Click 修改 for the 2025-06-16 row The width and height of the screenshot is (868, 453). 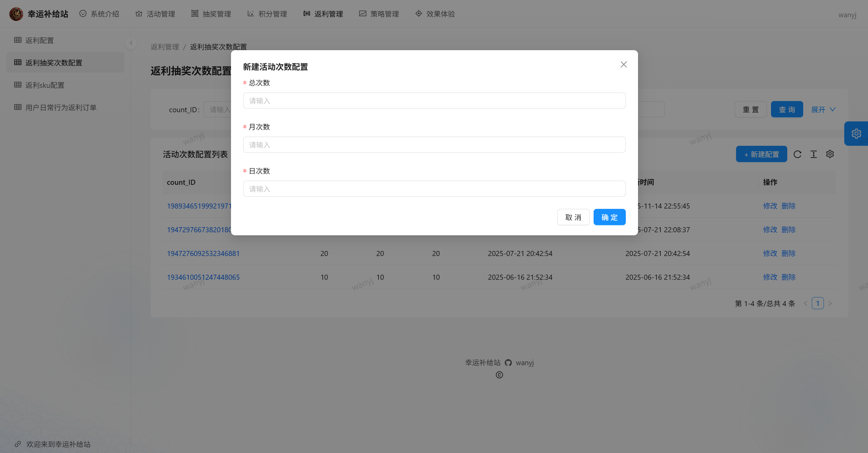770,277
